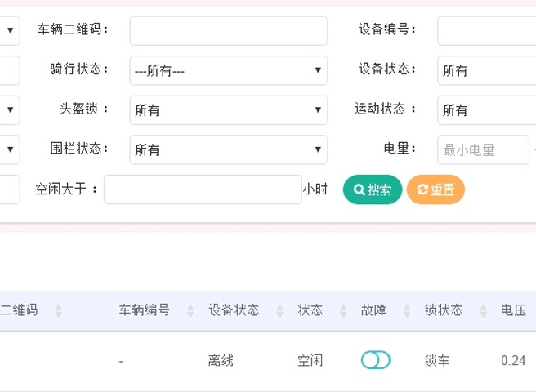Viewport: 536px width, 392px height.
Task: Click the 最小电量 input field
Action: coord(483,149)
